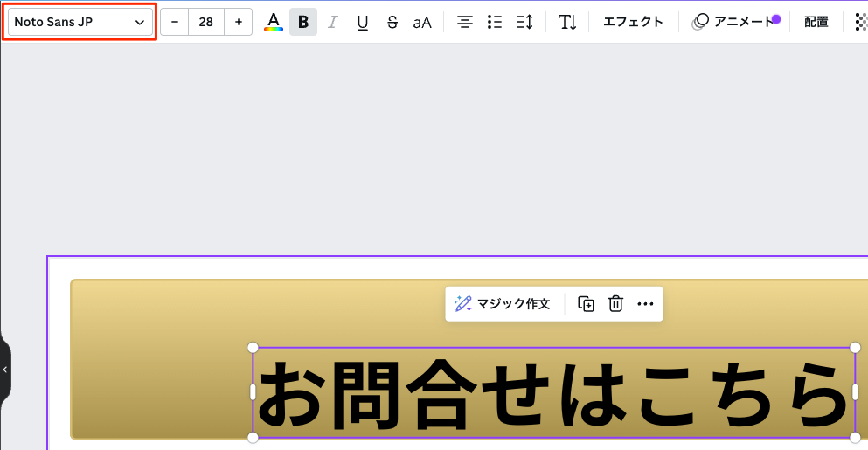Screen dimensions: 868x450
Task: Toggle strikethrough formatting
Action: [x=392, y=22]
